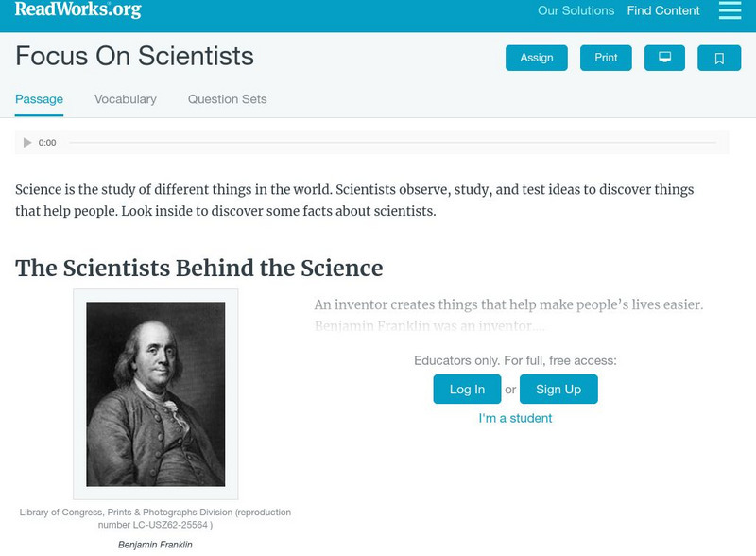This screenshot has height=556, width=756.
Task: Open the Find Content menu
Action: (x=663, y=11)
